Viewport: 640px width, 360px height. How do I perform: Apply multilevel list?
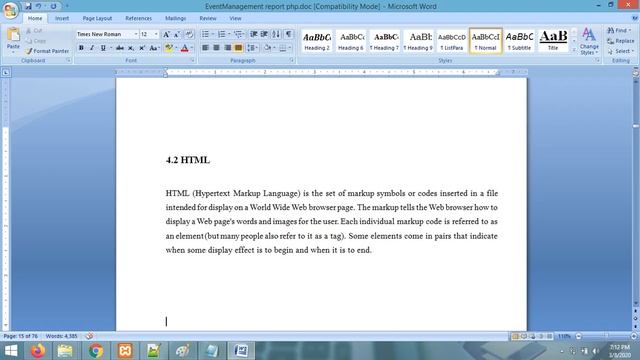[238, 34]
